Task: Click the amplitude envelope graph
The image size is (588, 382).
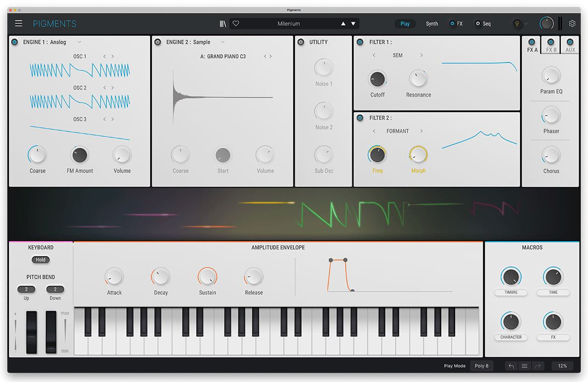Action: pyautogui.click(x=389, y=275)
